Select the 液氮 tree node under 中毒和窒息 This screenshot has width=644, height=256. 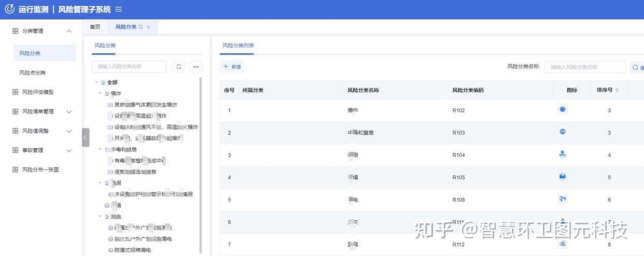click(x=135, y=172)
